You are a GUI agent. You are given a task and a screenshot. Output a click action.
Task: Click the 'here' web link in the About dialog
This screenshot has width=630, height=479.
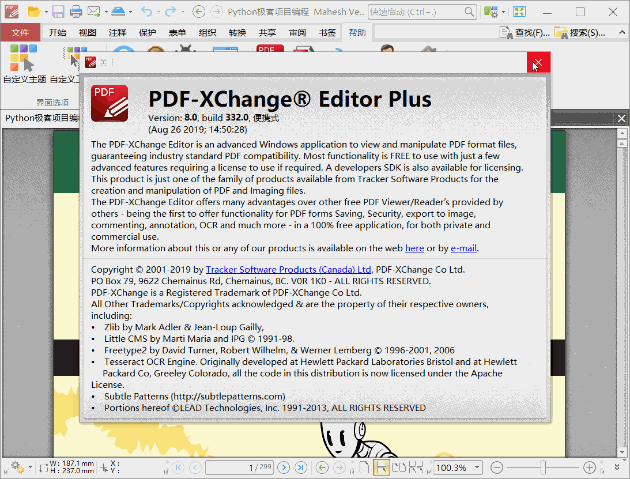(415, 248)
